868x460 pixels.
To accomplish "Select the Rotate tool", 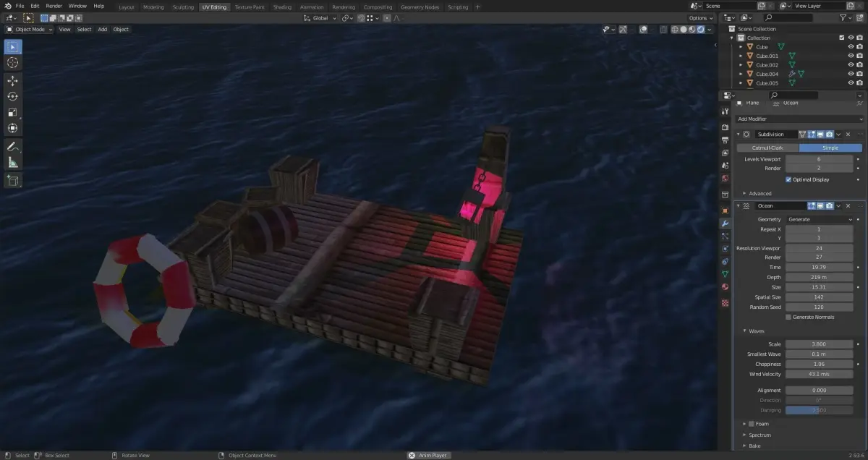I will click(x=13, y=97).
